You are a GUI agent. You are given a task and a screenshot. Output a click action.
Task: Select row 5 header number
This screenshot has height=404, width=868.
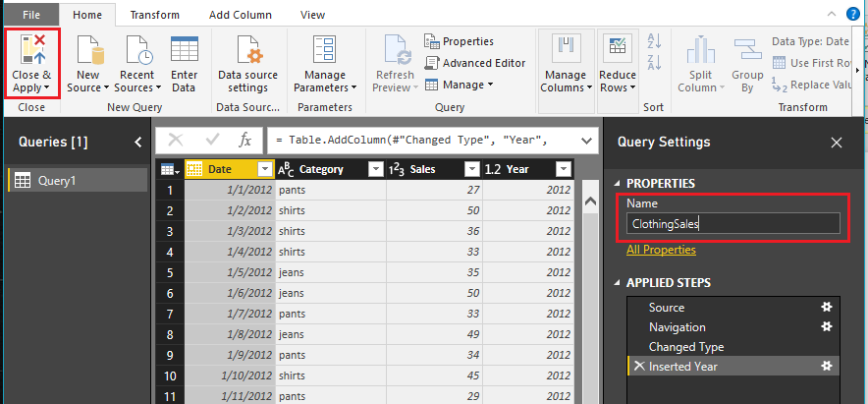coord(170,272)
